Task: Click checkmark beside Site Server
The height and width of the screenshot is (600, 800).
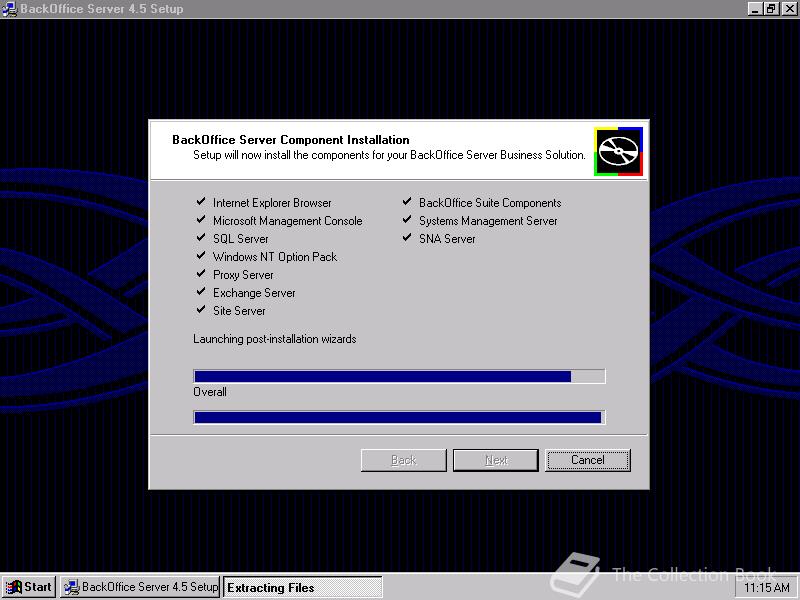Action: tap(201, 309)
